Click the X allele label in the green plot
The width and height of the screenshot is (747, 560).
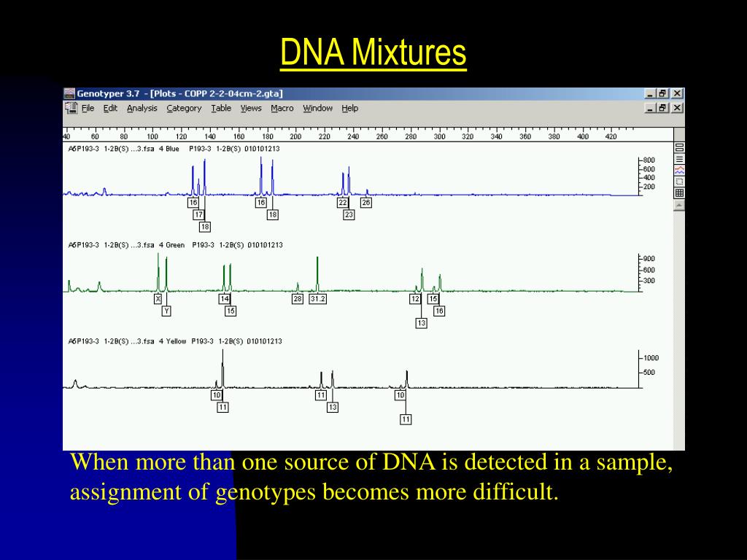158,298
